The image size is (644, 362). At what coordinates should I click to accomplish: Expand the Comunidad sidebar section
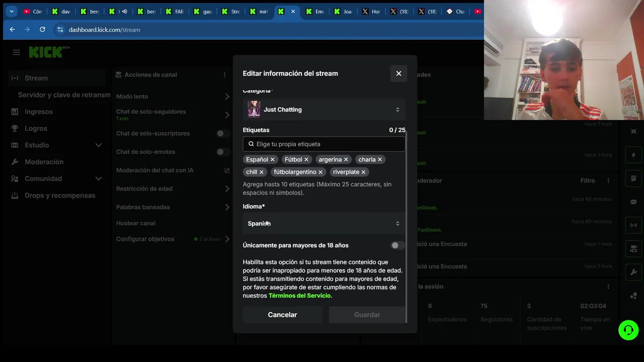click(x=99, y=178)
